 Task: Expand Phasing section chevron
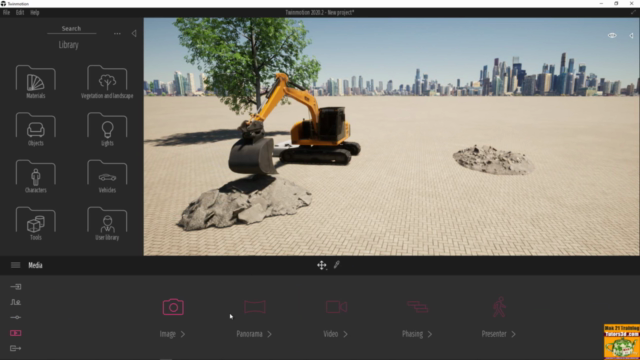click(x=430, y=334)
